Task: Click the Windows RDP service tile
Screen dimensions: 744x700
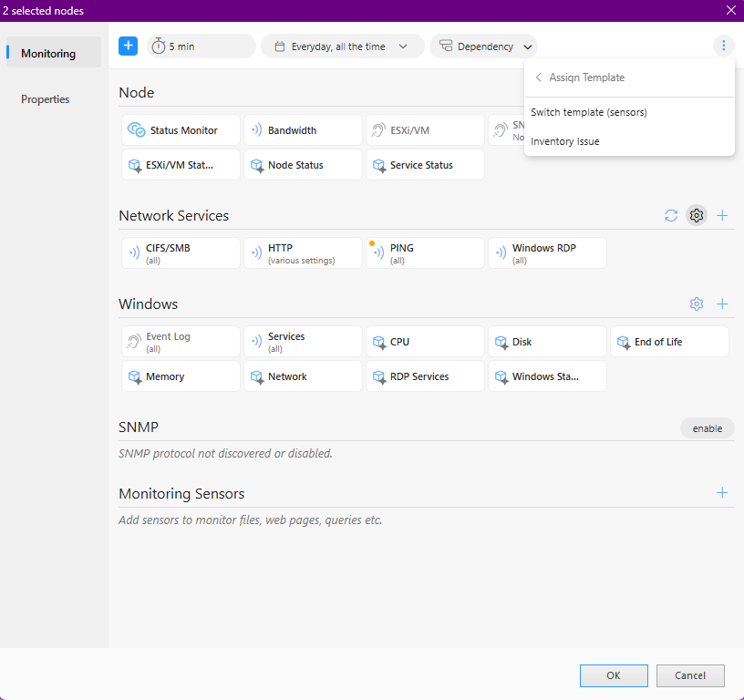Action: 547,252
